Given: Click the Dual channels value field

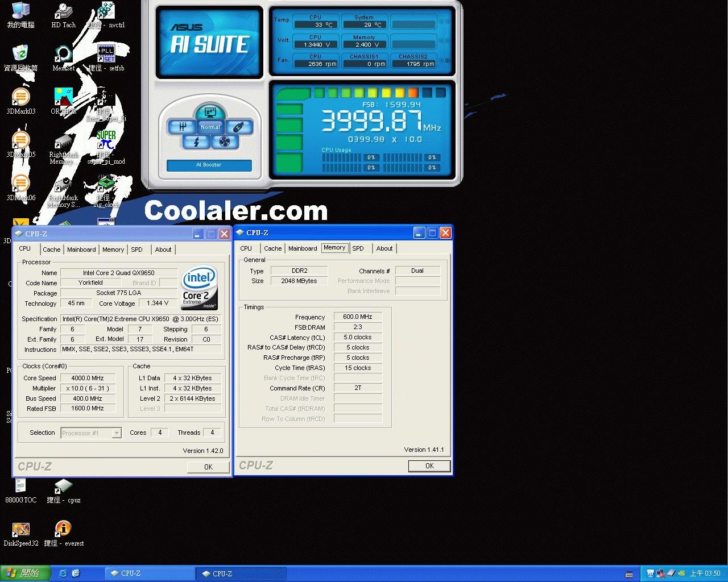Looking at the screenshot, I should 417,271.
